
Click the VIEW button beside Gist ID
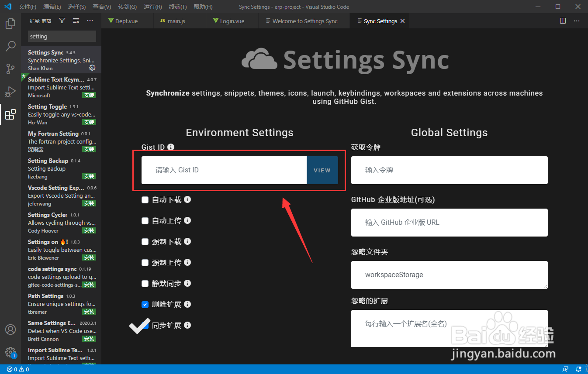(322, 170)
